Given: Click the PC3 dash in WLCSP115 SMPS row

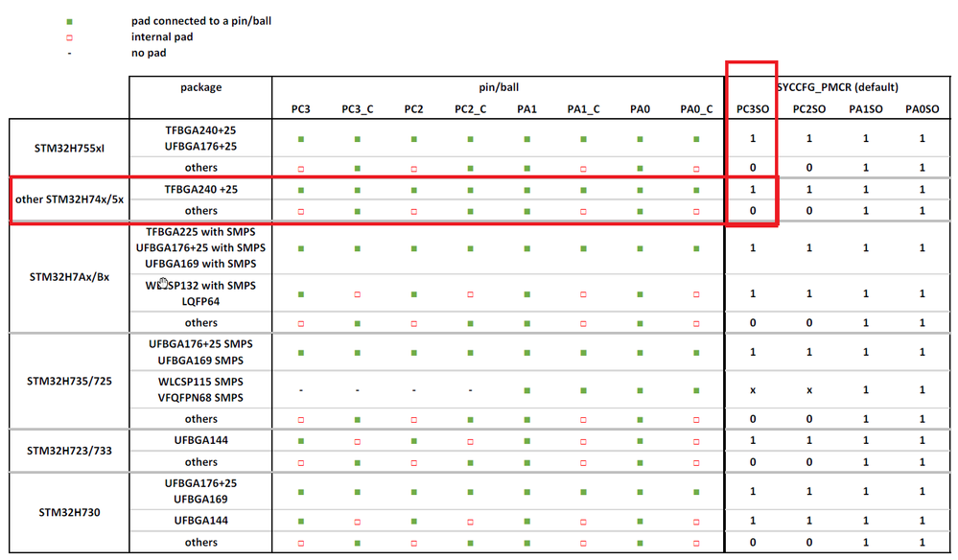Looking at the screenshot, I should pos(300,390).
